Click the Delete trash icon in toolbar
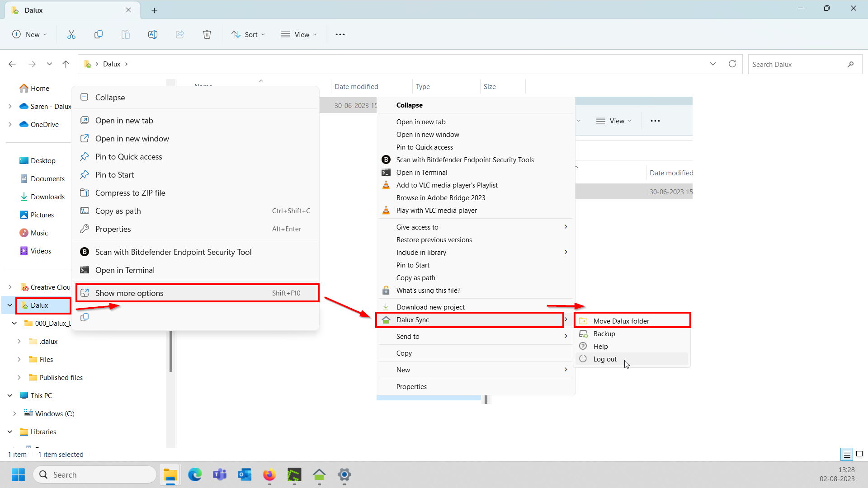This screenshot has width=868, height=488. 207,34
